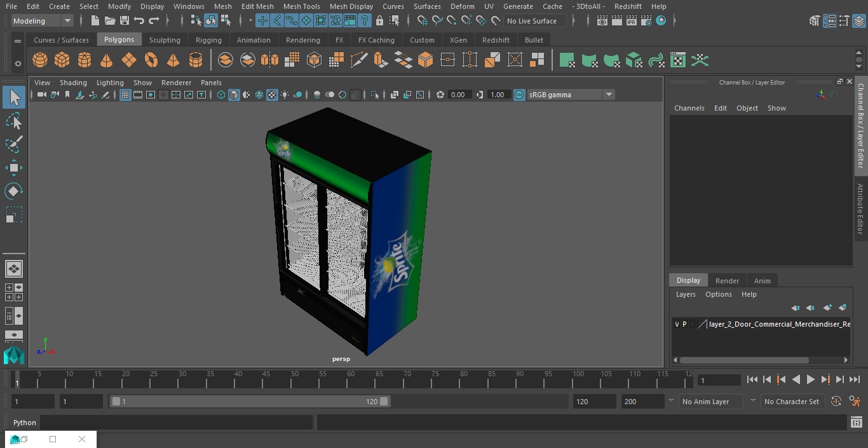Open viewport Lighting menu
The height and width of the screenshot is (448, 868).
pyautogui.click(x=110, y=83)
